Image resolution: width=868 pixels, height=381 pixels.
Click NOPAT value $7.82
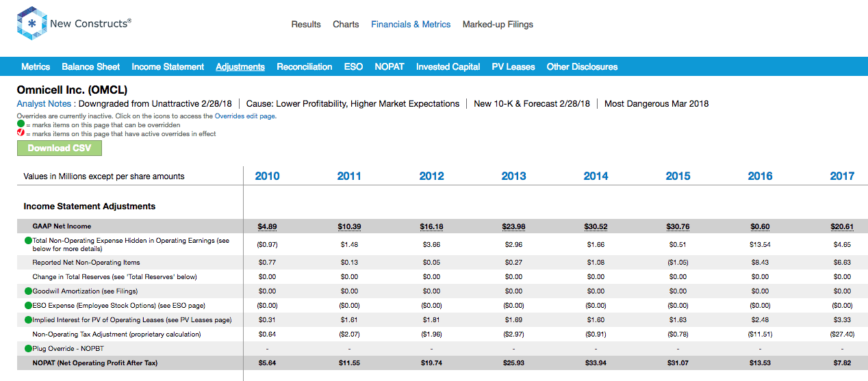pos(842,363)
